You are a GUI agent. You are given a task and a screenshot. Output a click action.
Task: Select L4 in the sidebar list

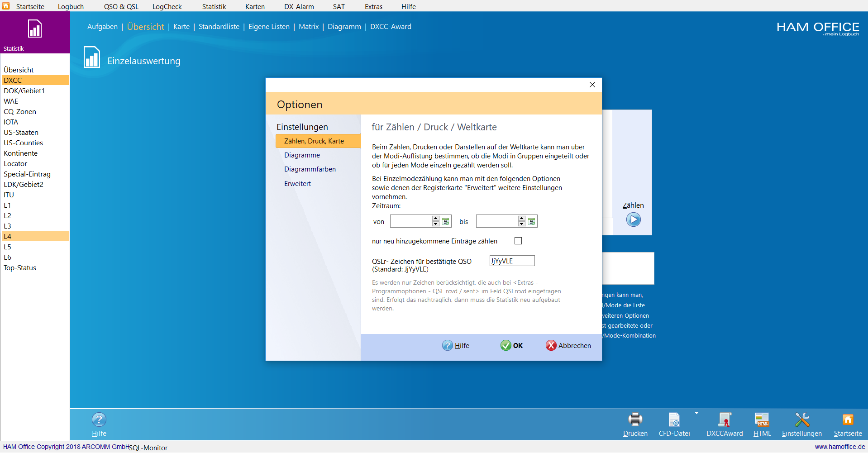click(35, 236)
